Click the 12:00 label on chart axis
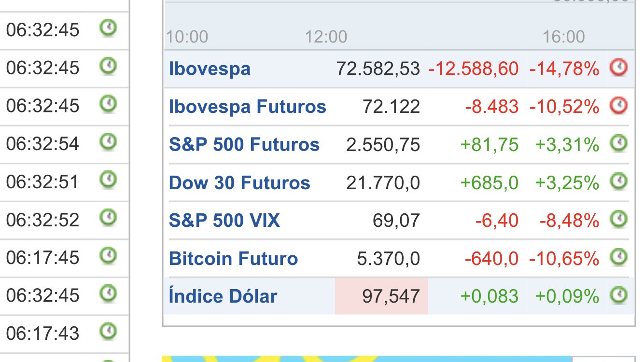 (x=326, y=37)
